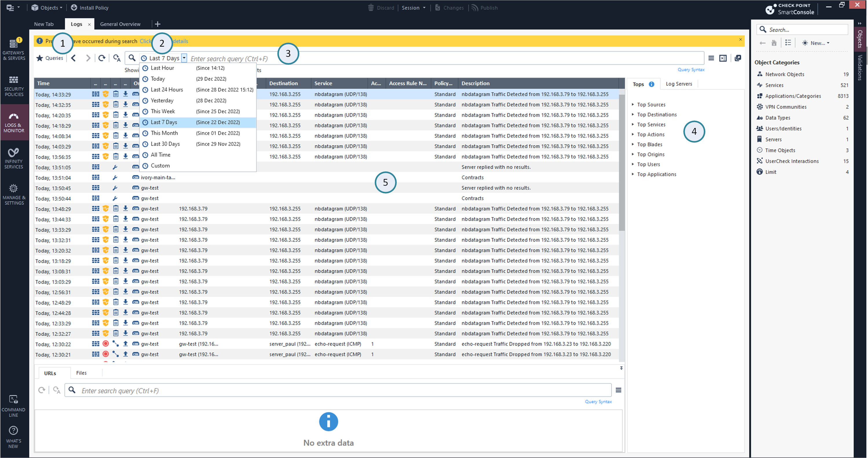Open Security Policies view
The height and width of the screenshot is (458, 868).
[14, 86]
